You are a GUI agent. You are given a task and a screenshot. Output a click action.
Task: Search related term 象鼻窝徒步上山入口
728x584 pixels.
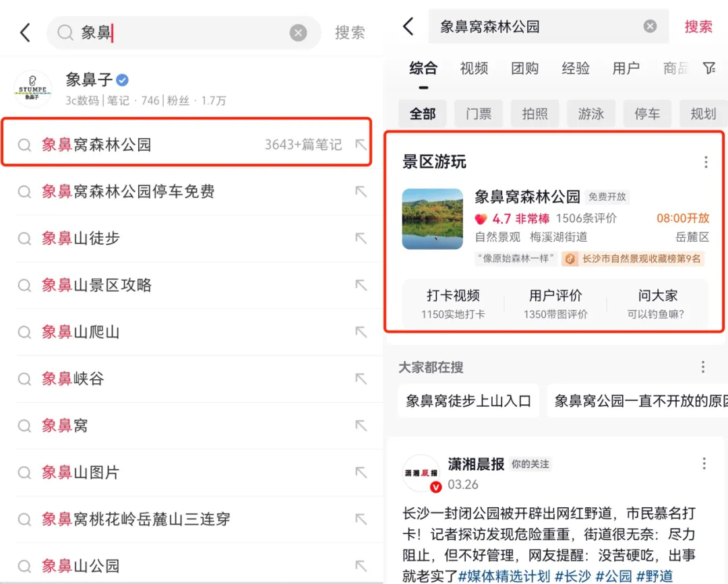[x=468, y=401]
